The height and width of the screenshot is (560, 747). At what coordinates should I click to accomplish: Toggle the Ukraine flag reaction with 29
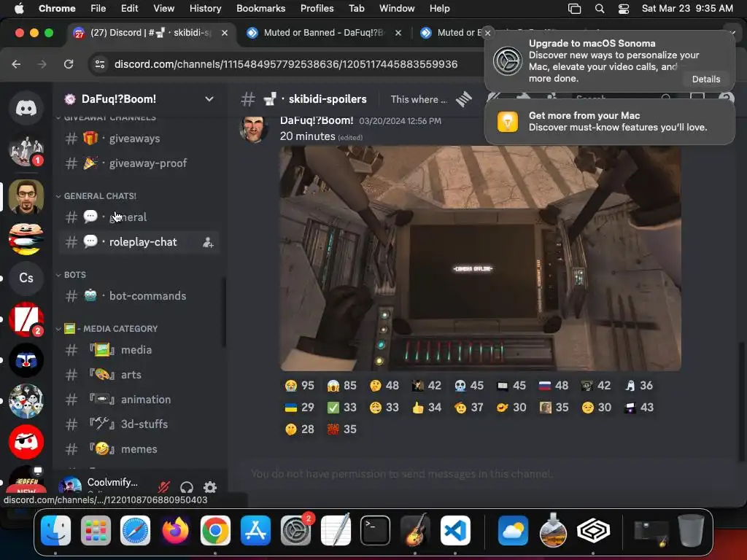coord(299,407)
